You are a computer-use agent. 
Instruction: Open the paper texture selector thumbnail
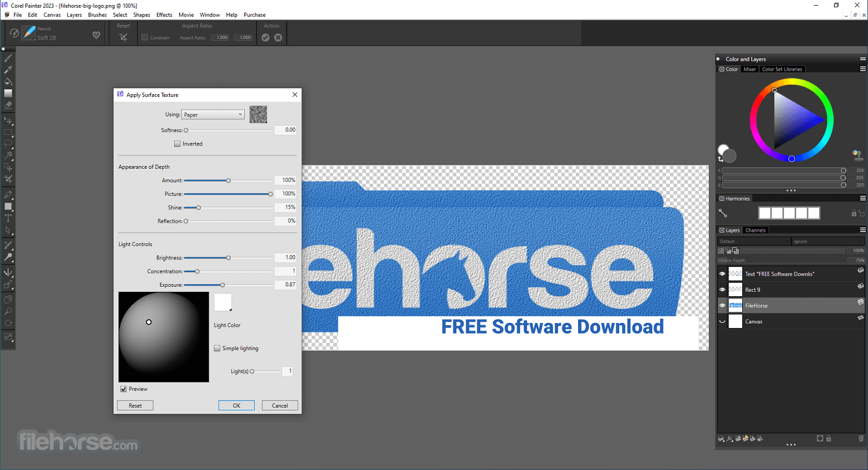[258, 114]
